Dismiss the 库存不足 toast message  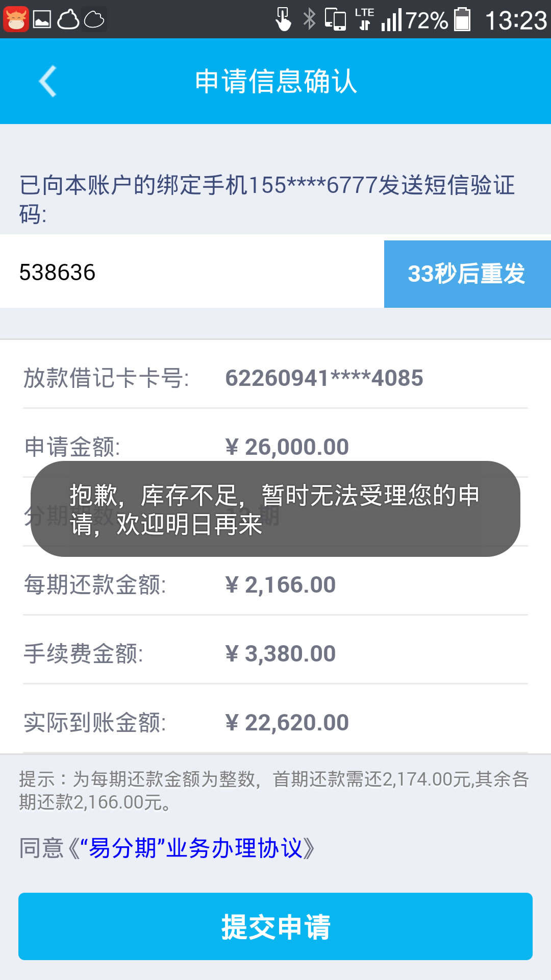(x=275, y=509)
